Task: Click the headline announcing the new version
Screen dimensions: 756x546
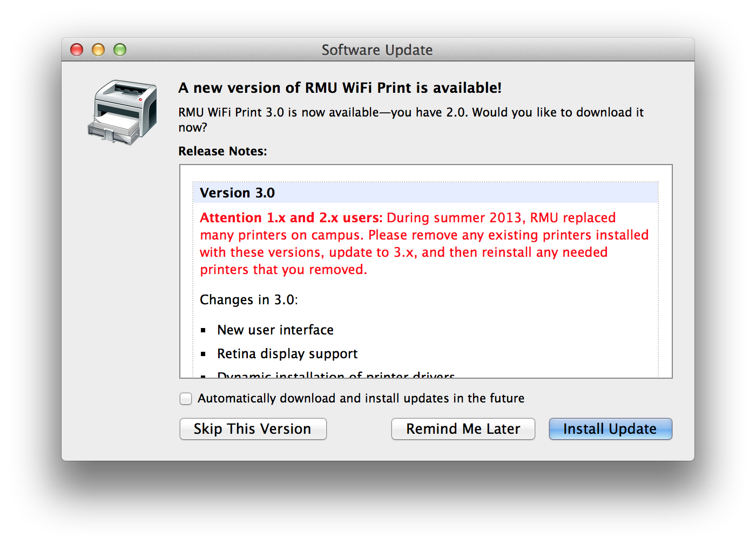Action: coord(340,88)
